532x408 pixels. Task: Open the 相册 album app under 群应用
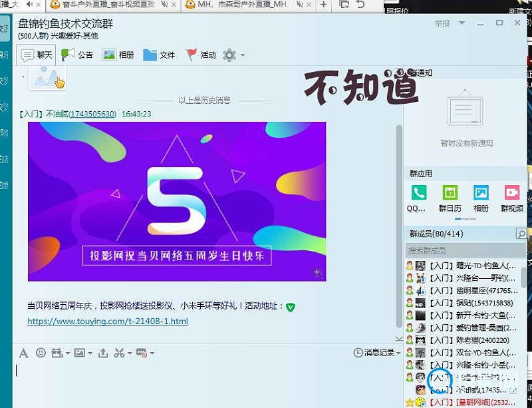(x=481, y=198)
